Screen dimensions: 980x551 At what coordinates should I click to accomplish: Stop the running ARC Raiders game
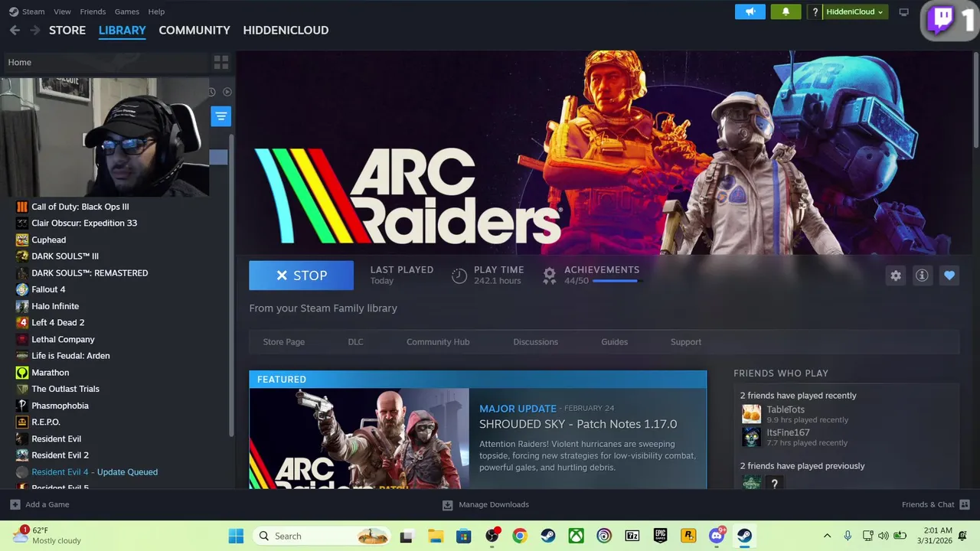point(301,275)
